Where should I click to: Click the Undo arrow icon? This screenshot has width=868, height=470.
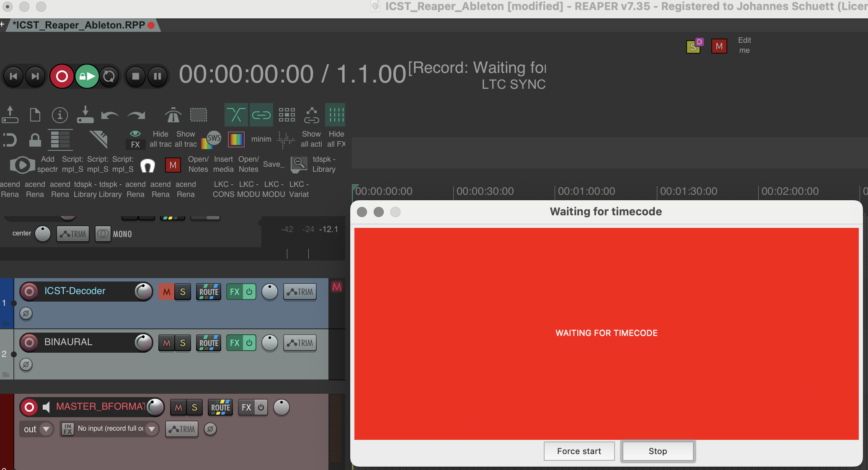110,115
